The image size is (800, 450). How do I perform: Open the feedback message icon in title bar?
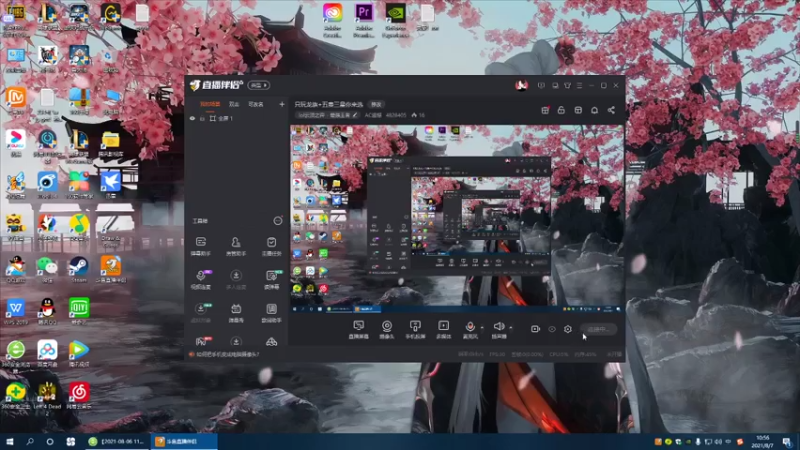[541, 86]
